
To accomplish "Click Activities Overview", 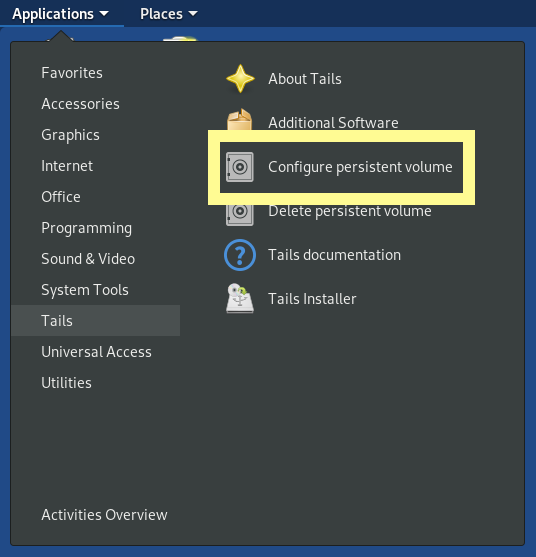I will pos(104,515).
